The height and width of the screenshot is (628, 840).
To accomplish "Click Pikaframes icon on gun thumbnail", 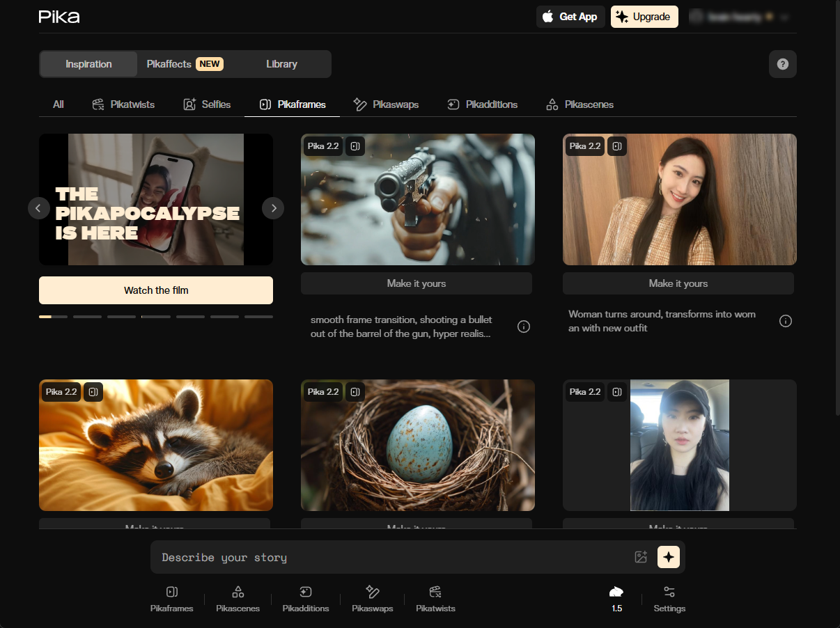I will click(355, 146).
